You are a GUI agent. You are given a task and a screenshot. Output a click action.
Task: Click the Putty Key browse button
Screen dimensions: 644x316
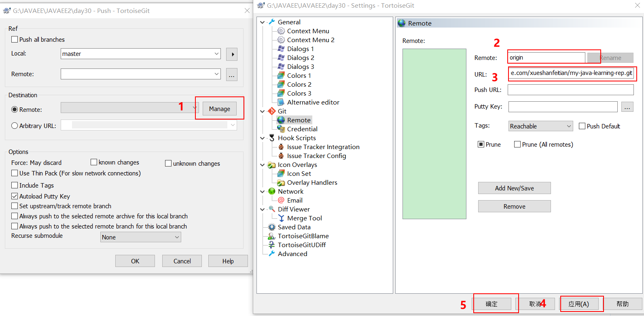[627, 107]
